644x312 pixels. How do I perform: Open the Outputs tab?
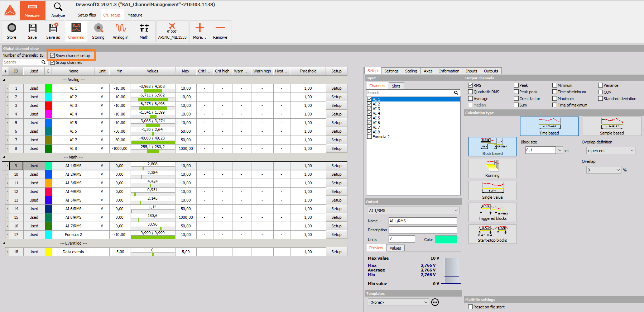point(491,71)
